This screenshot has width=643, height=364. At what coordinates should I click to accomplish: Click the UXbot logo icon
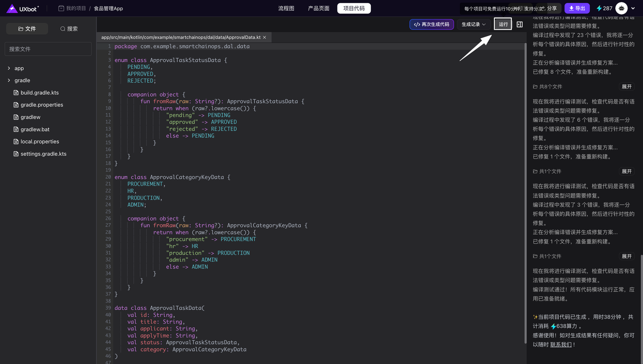[x=12, y=8]
